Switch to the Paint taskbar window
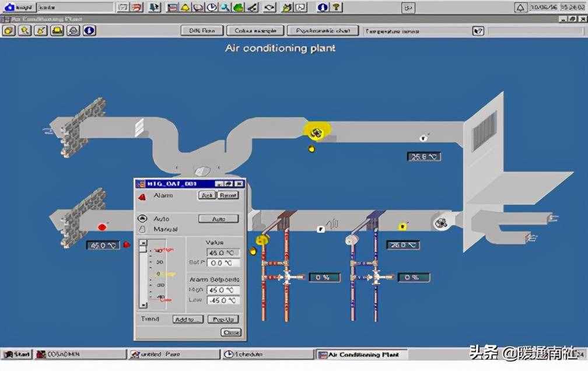 [x=174, y=354]
